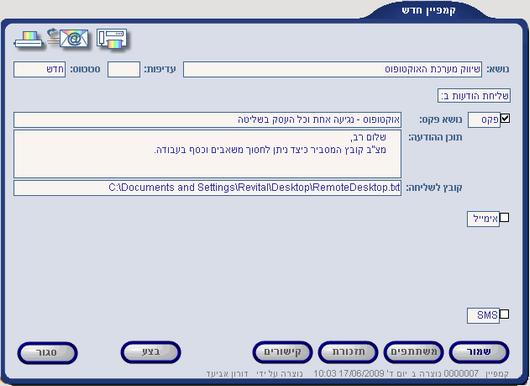Click the printer icon
The width and height of the screenshot is (530, 386).
[x=29, y=40]
